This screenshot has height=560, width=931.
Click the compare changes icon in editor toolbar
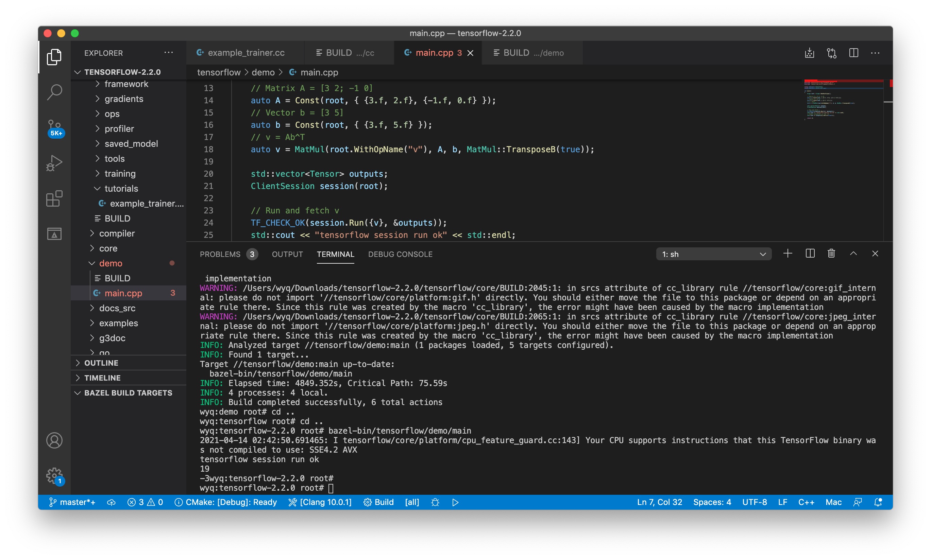(831, 53)
